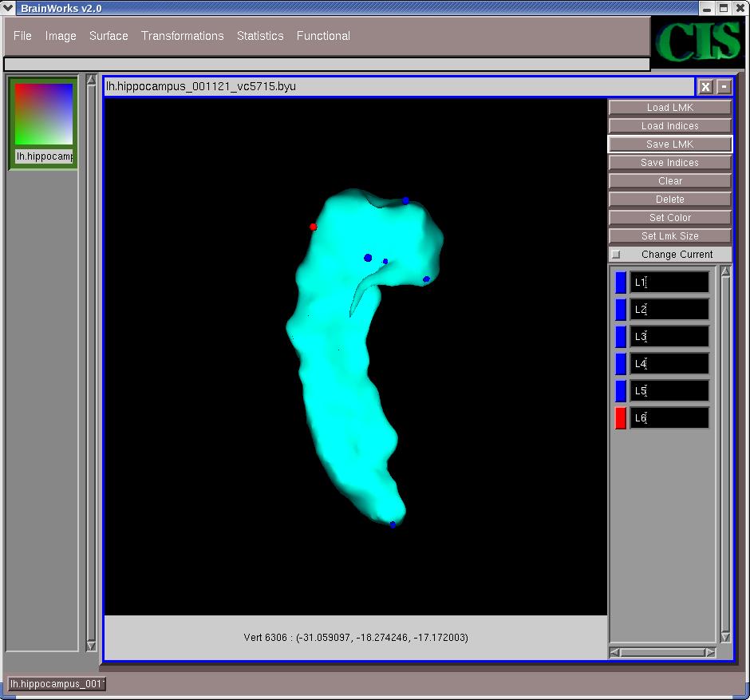Click the minus icon on surface window
Image resolution: width=750 pixels, height=700 pixels.
pyautogui.click(x=724, y=87)
